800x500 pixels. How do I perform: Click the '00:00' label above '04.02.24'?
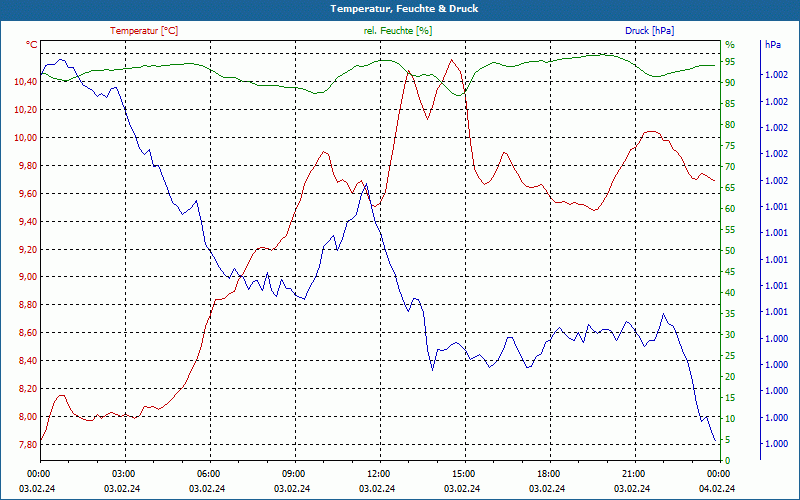pos(719,473)
